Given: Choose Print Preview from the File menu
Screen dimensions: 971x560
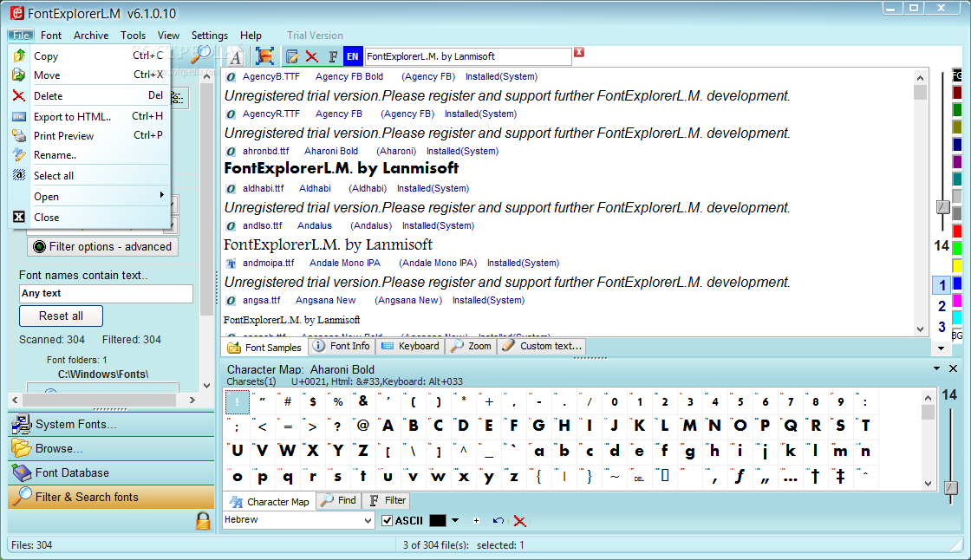Looking at the screenshot, I should pos(90,135).
